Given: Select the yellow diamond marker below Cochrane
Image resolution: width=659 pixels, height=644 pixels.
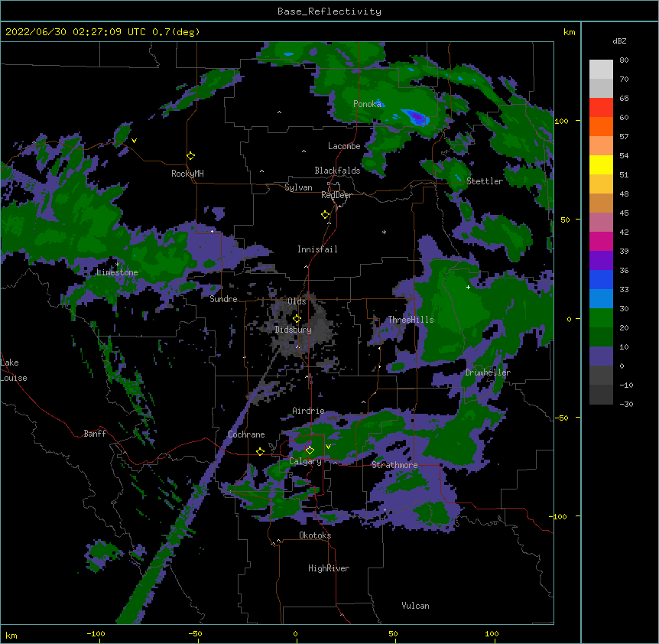Looking at the screenshot, I should pos(260,452).
